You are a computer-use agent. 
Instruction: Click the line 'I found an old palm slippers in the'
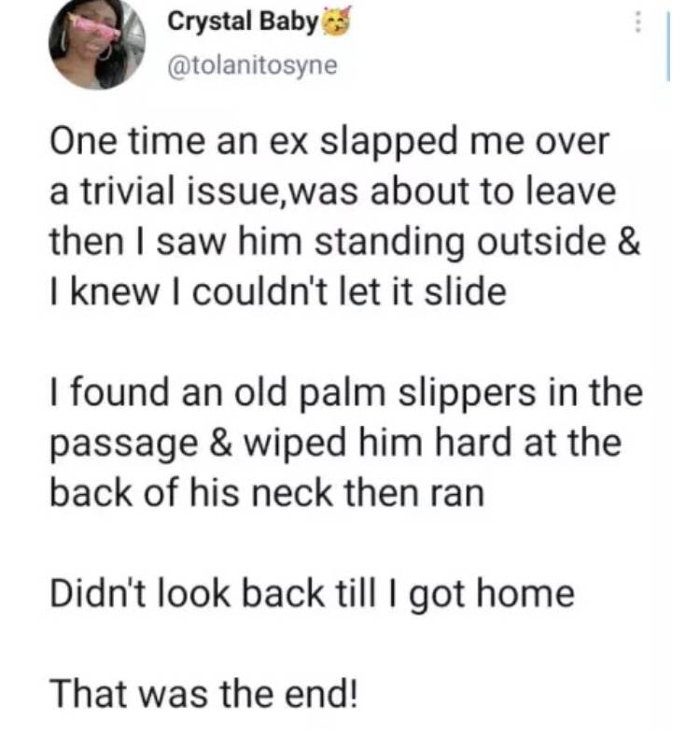(x=344, y=391)
